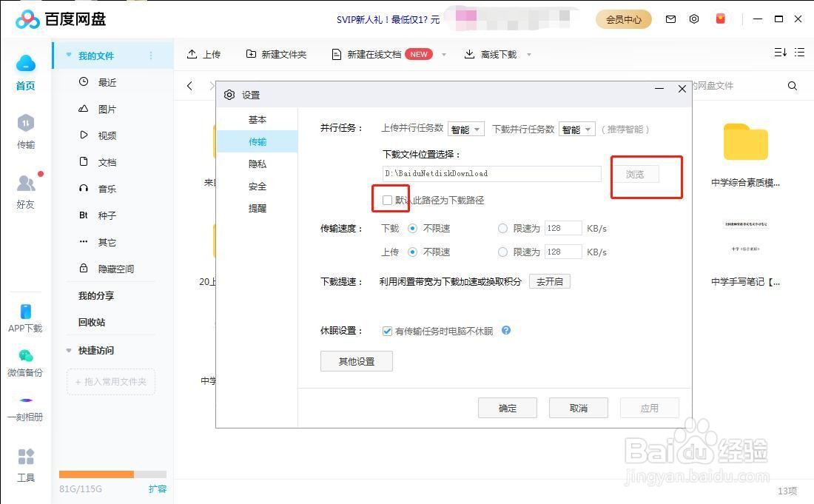Screen dimensions: 814x504
Task: Open the red packet promotion icon
Action: 720,19
